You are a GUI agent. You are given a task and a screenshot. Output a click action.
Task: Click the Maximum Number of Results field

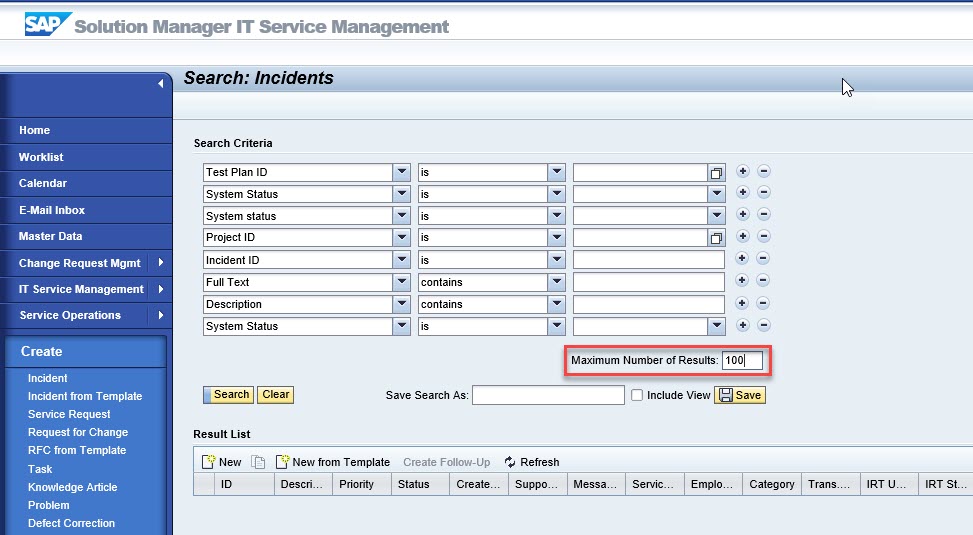(743, 360)
